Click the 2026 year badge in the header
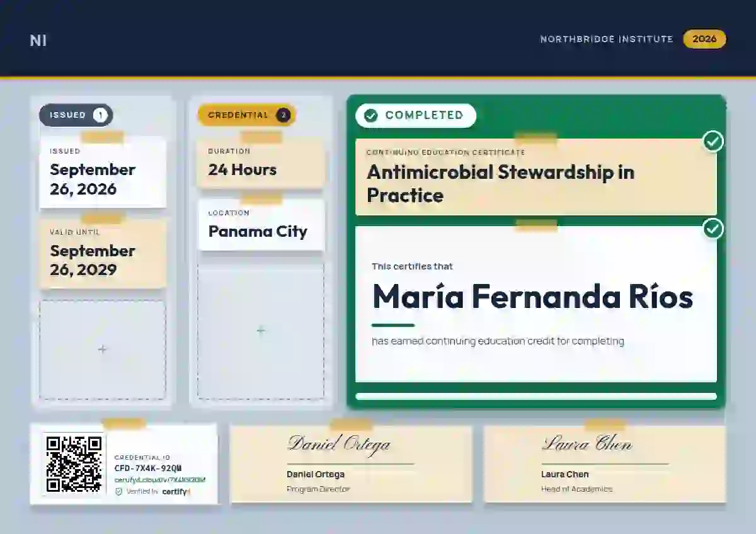The height and width of the screenshot is (534, 756). click(x=704, y=39)
